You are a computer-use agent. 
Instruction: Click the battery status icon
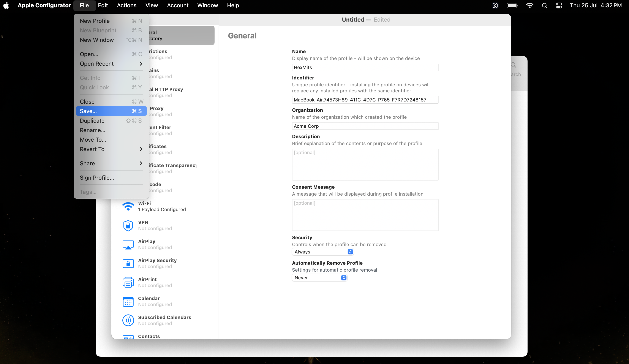point(512,5)
